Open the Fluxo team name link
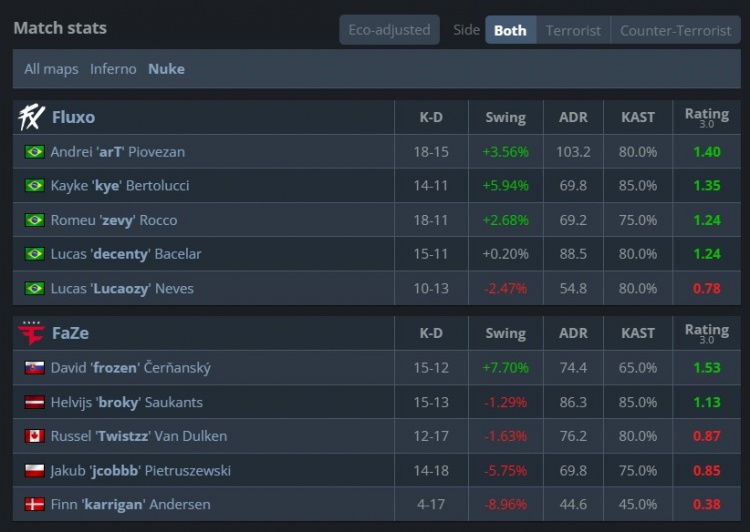The image size is (750, 532). tap(73, 117)
